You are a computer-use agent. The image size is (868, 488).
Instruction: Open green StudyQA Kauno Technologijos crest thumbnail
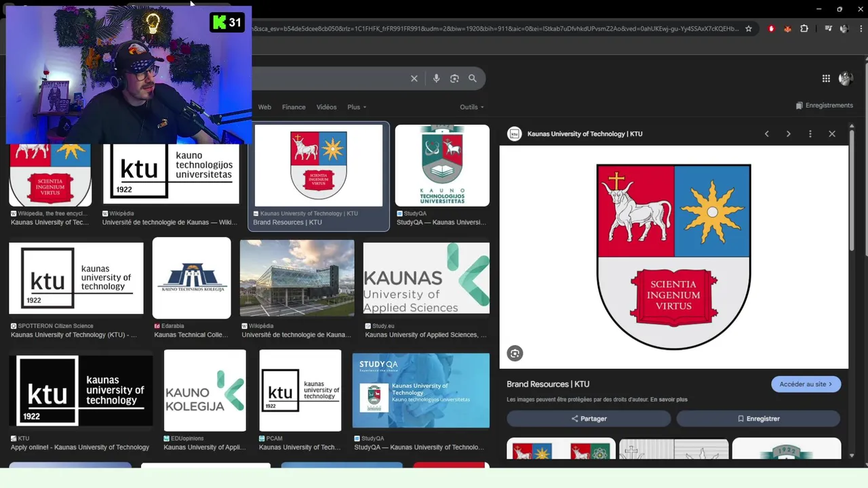pos(442,165)
